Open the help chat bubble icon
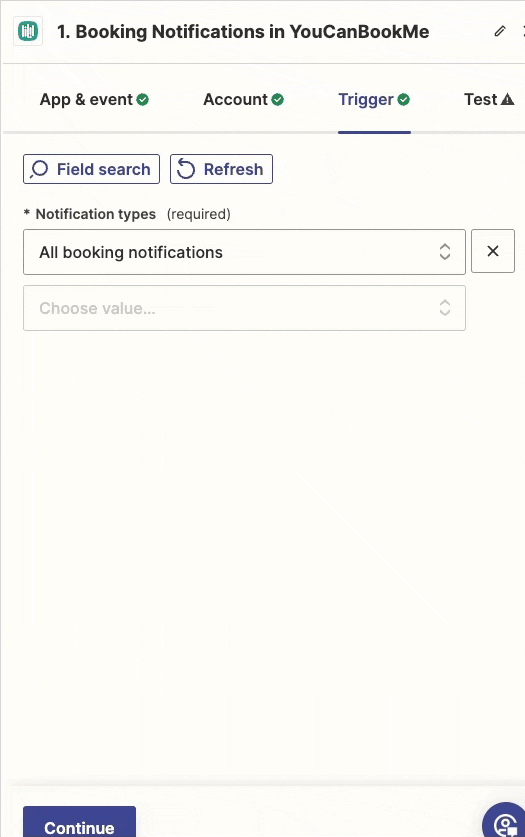525x837 pixels. tap(505, 822)
